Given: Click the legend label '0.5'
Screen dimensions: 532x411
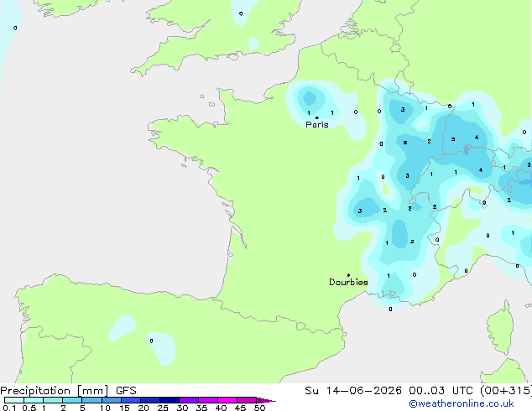Looking at the screenshot, I should (29, 408).
